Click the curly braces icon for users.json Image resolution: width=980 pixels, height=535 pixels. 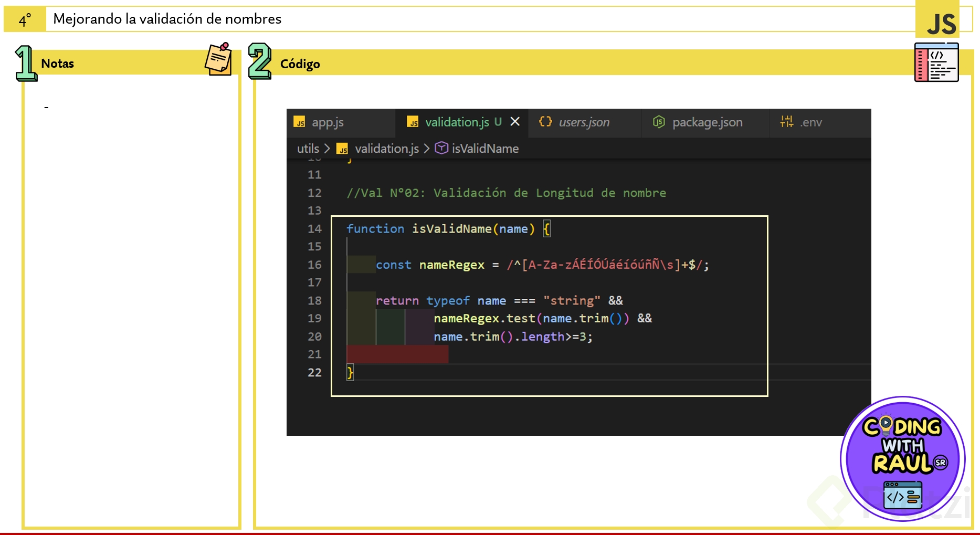(545, 122)
